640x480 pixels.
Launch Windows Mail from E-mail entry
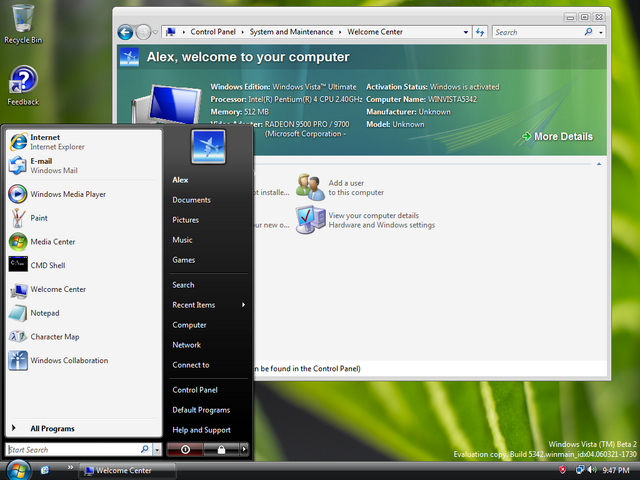(x=83, y=166)
